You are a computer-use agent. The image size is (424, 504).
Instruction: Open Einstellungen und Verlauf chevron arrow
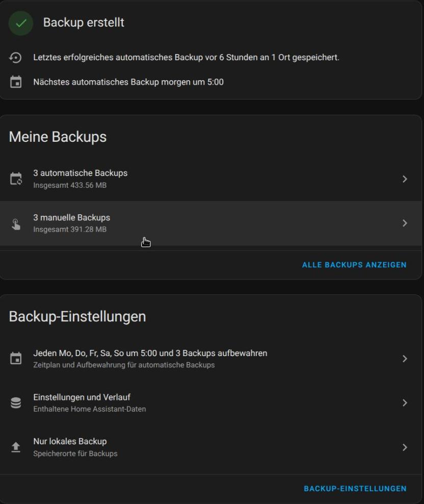pyautogui.click(x=405, y=403)
